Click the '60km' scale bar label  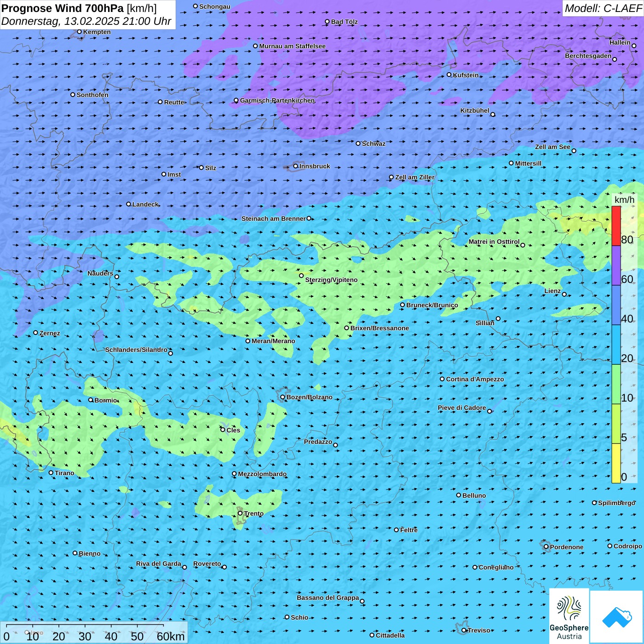point(171,636)
